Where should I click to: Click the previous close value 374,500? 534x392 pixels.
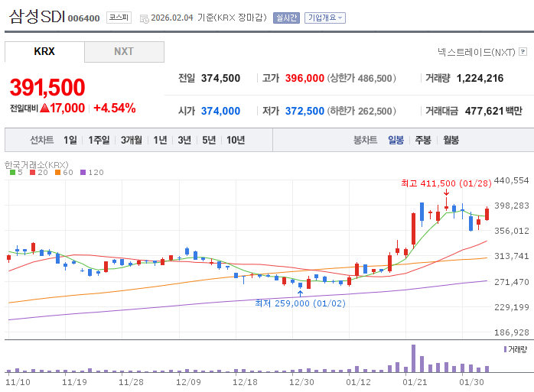coord(220,78)
